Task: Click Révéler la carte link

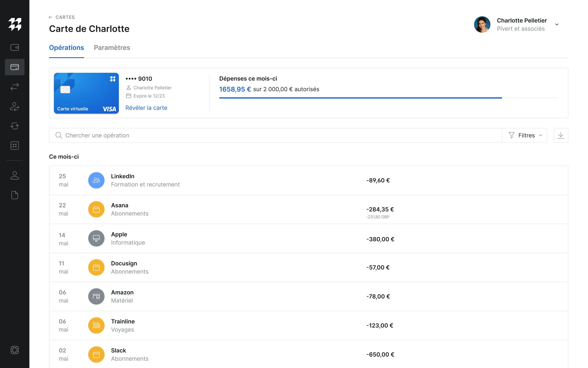Action: click(146, 108)
